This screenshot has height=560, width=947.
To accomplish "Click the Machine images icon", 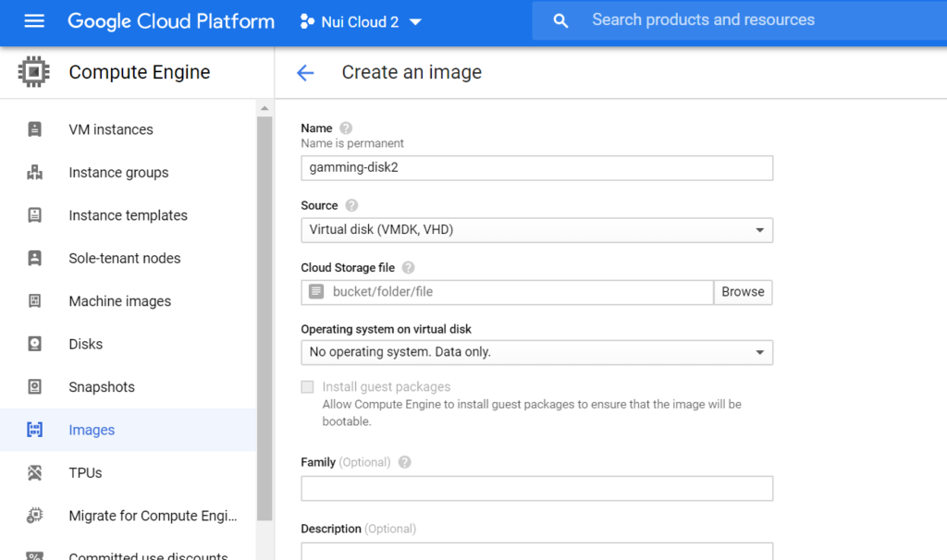I will [x=34, y=301].
